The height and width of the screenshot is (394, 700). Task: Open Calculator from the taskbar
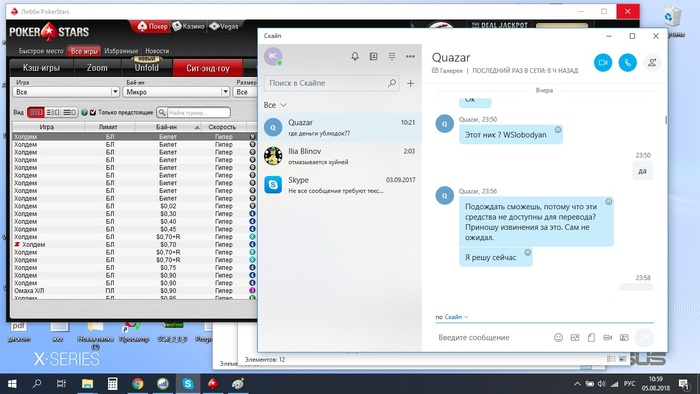(x=112, y=383)
